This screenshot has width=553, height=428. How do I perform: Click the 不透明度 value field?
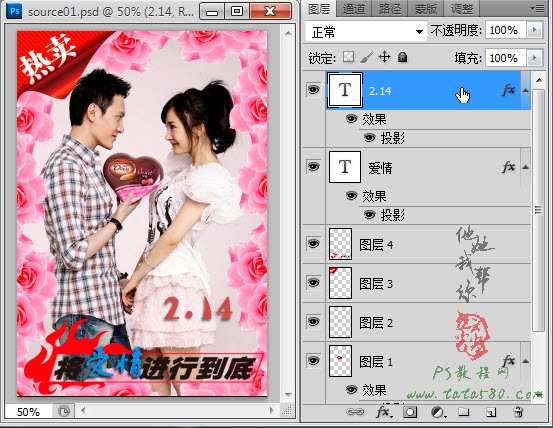(505, 30)
